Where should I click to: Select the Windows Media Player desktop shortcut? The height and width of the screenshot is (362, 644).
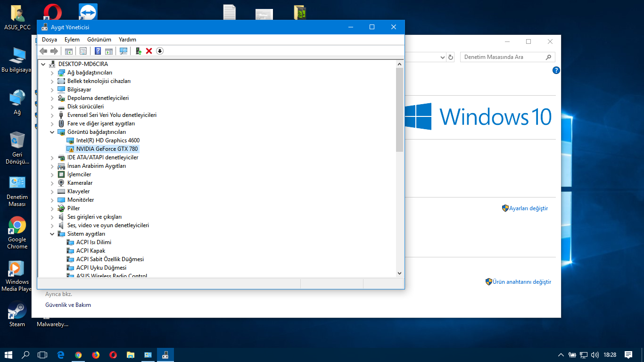point(17,276)
